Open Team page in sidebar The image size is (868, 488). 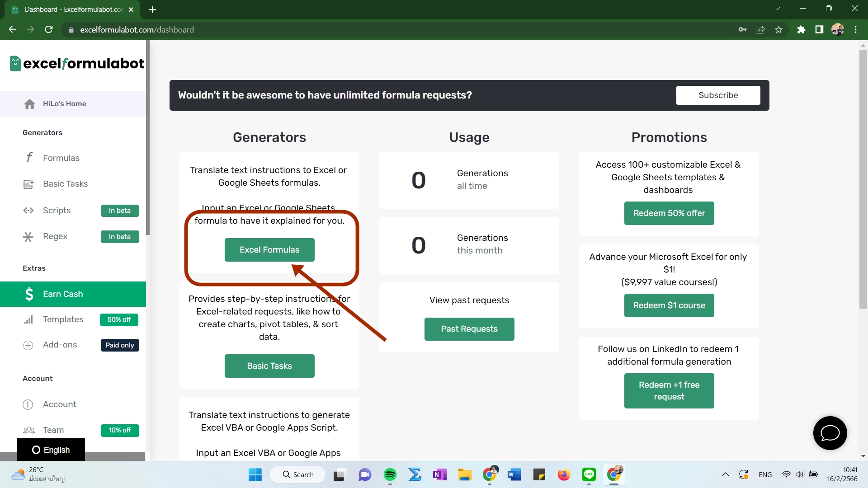[x=53, y=430]
